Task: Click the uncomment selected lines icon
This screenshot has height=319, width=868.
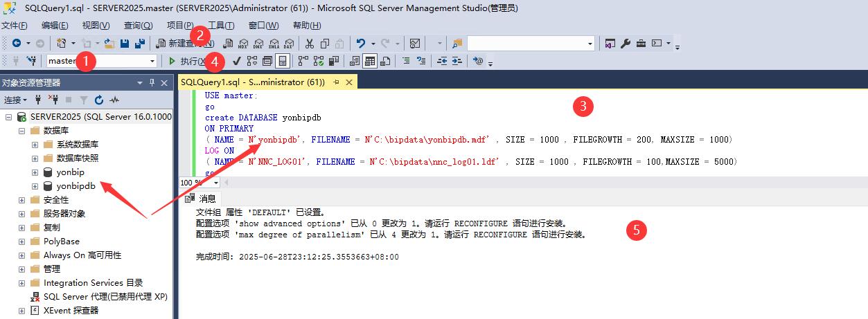Action: (420, 61)
